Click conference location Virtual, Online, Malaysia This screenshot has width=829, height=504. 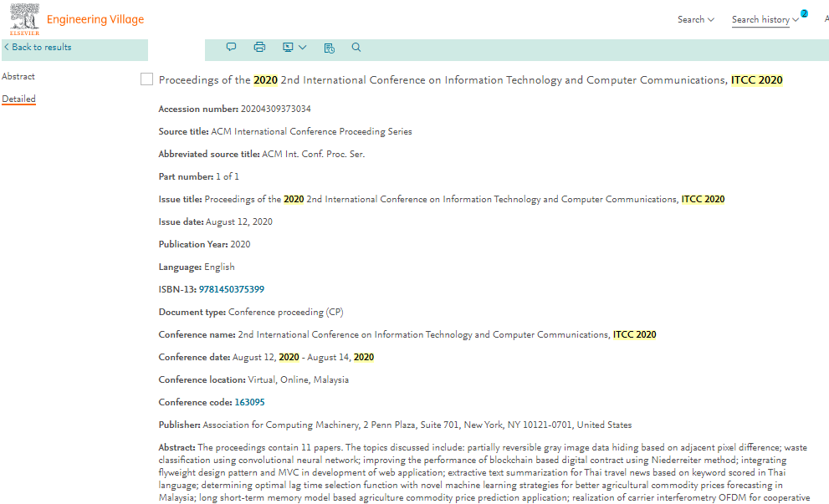coord(298,379)
